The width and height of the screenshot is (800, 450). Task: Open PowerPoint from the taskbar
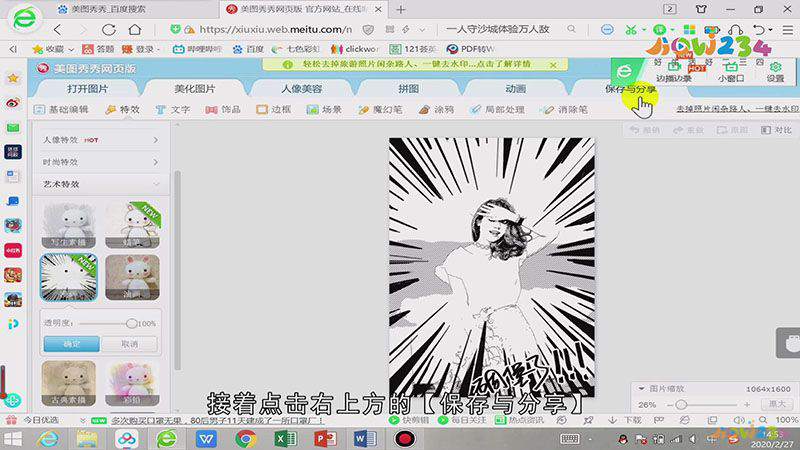[x=325, y=439]
